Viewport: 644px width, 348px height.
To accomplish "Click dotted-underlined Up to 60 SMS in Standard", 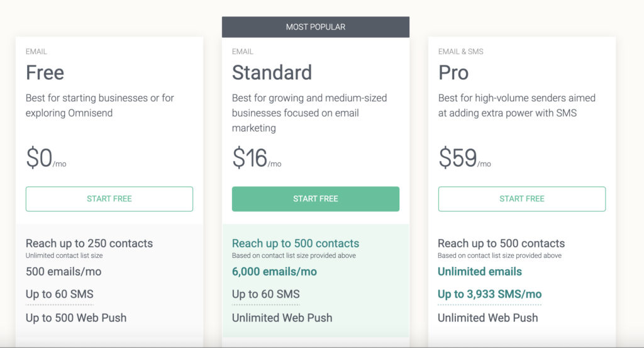I will coord(266,294).
